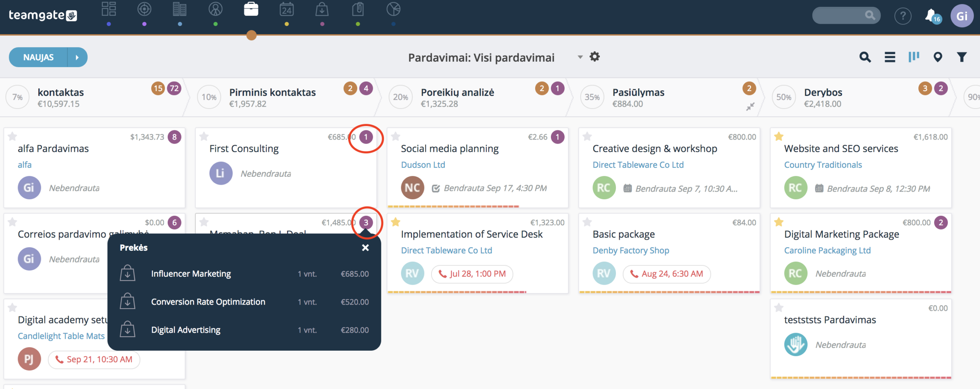Viewport: 980px width, 389px height.
Task: Click the Jul 28, 1:00 PM call activity
Action: click(x=472, y=274)
